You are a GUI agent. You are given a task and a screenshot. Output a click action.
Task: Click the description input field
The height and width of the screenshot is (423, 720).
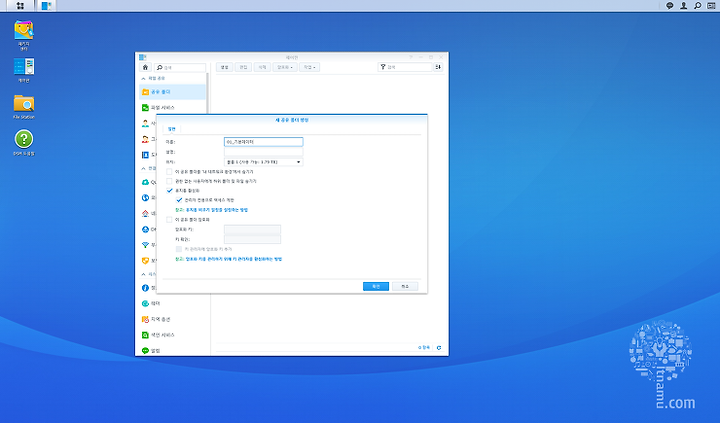click(x=264, y=152)
